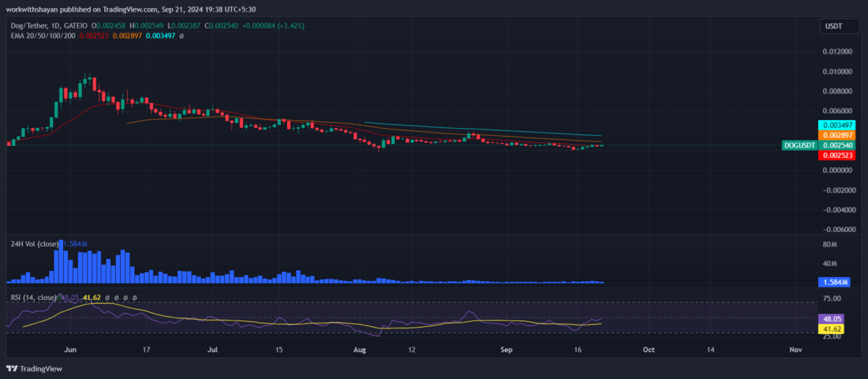This screenshot has height=379, width=868.
Task: Click the 14 date label on time axis
Action: pos(710,349)
